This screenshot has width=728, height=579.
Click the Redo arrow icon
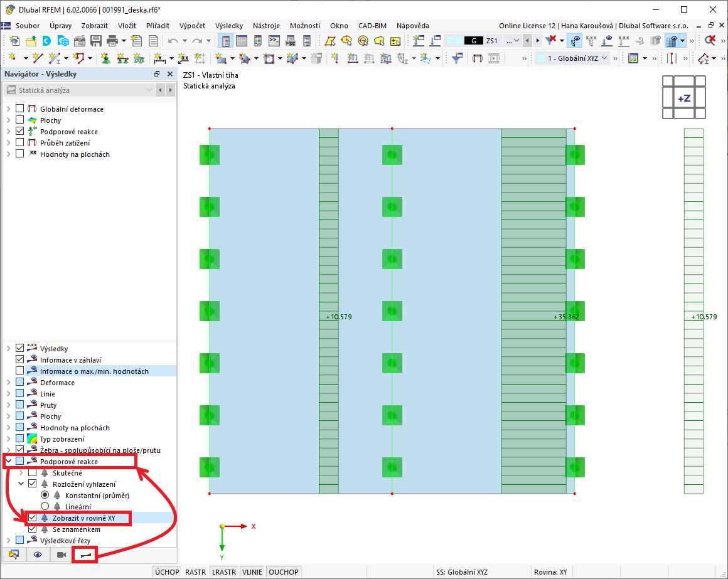(x=197, y=41)
